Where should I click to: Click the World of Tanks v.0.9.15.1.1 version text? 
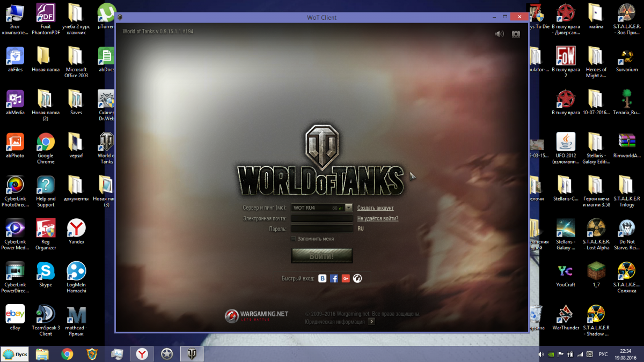(x=158, y=32)
